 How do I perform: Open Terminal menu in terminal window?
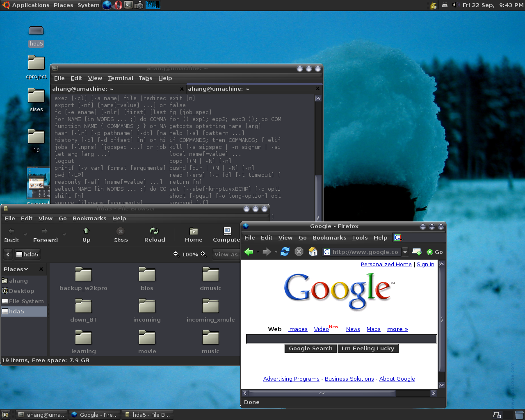pos(121,78)
